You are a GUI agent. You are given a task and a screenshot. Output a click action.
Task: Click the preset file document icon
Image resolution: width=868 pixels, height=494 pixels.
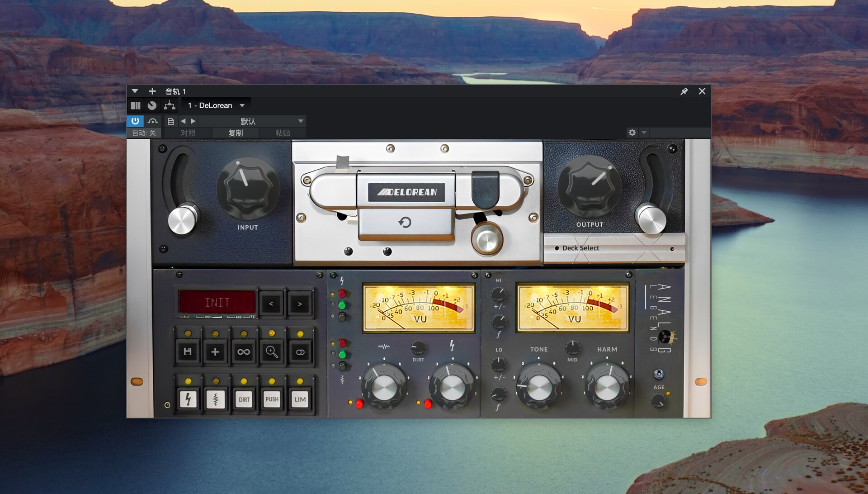coord(170,121)
